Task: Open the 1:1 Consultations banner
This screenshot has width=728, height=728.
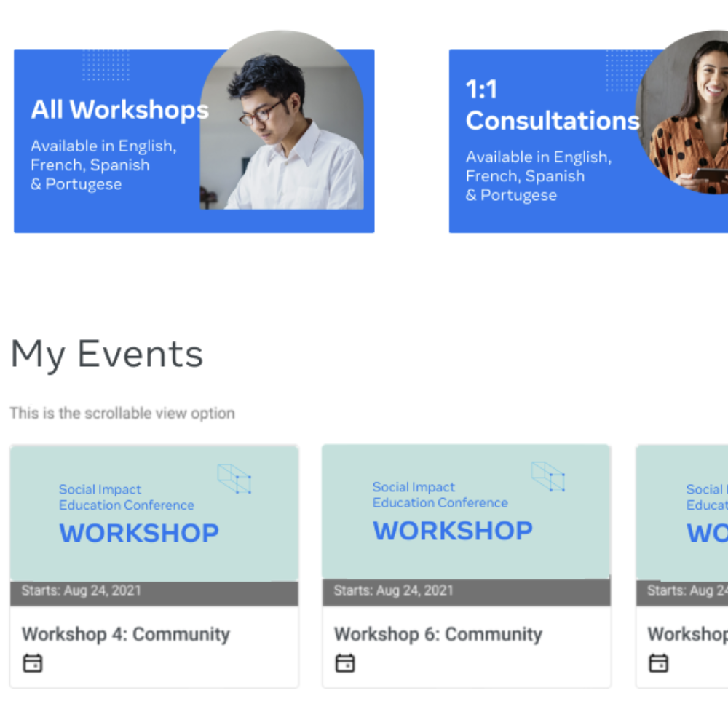Action: pos(588,141)
